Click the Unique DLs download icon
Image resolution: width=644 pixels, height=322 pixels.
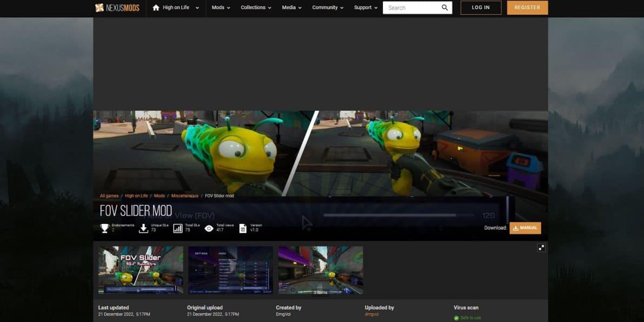[143, 228]
